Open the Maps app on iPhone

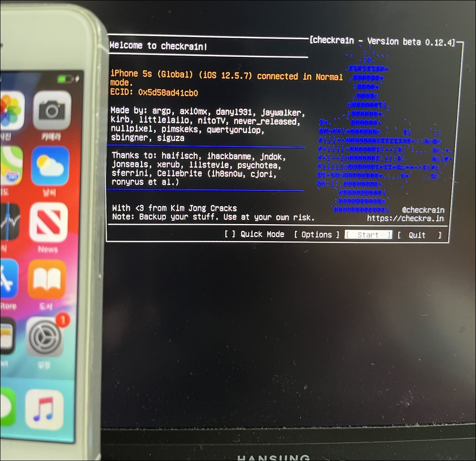(x=11, y=166)
